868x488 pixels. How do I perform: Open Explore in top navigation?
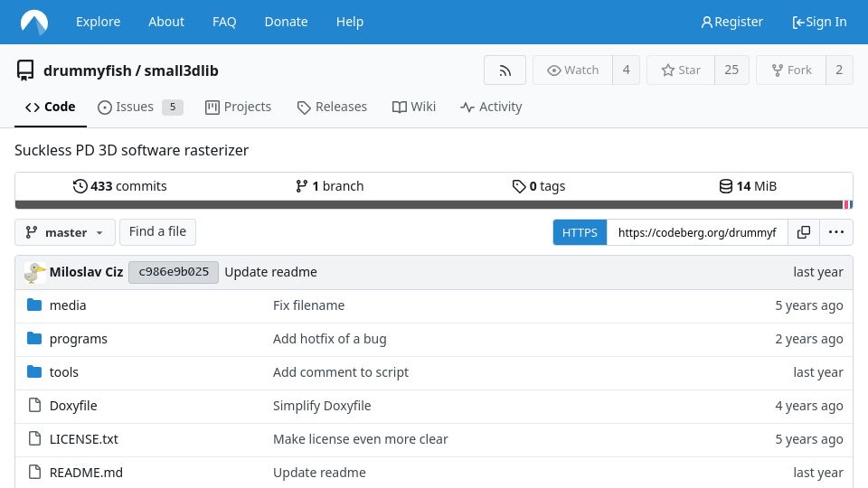(x=98, y=22)
